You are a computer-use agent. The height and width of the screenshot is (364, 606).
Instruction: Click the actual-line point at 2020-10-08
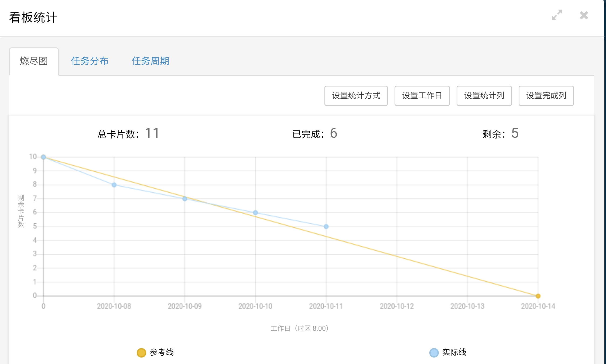[x=114, y=185]
